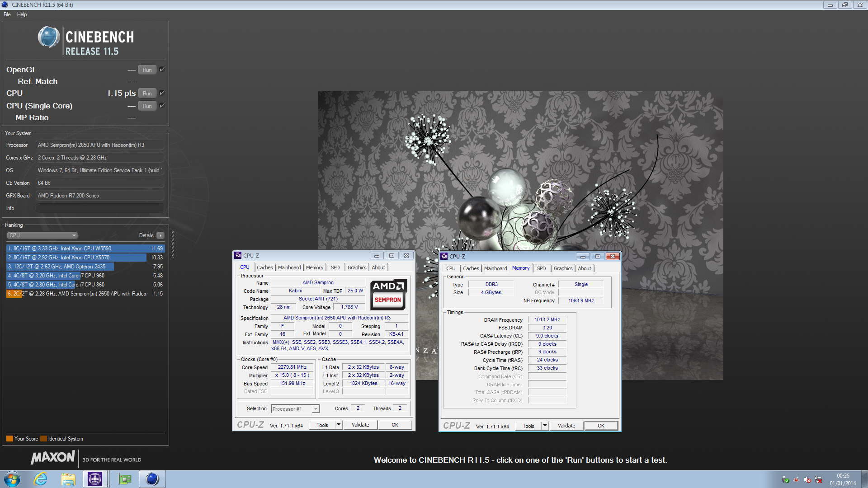Click the panel resize grip beside Ranking
The height and width of the screenshot is (488, 868).
point(173,244)
